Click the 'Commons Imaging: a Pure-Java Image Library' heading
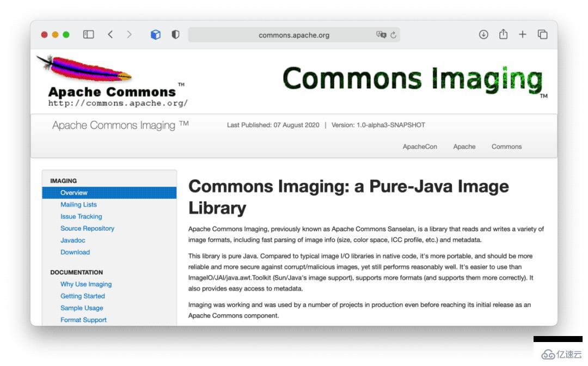The height and width of the screenshot is (366, 588). 348,197
